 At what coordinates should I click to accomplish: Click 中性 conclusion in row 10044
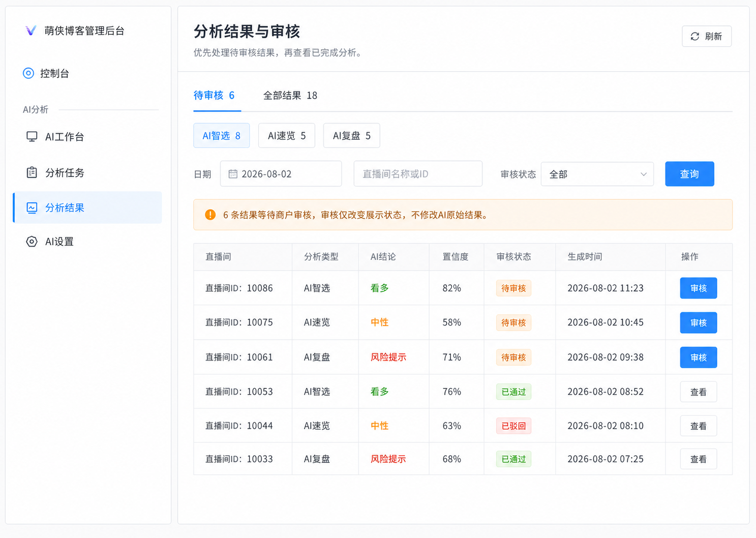tap(379, 426)
